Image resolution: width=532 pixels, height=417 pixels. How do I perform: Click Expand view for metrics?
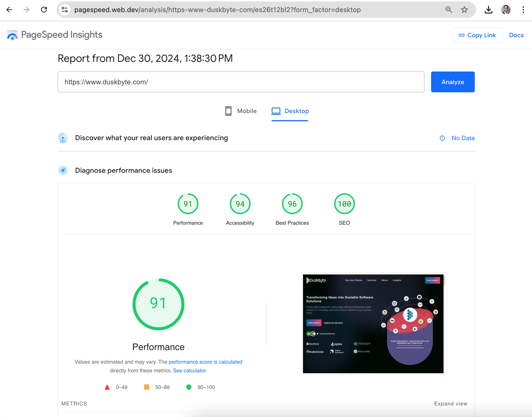click(450, 403)
